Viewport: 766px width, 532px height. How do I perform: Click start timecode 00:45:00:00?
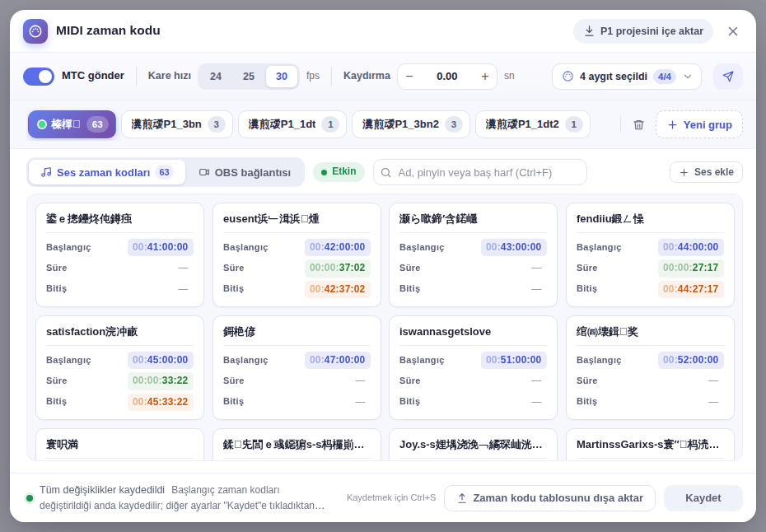pos(161,360)
